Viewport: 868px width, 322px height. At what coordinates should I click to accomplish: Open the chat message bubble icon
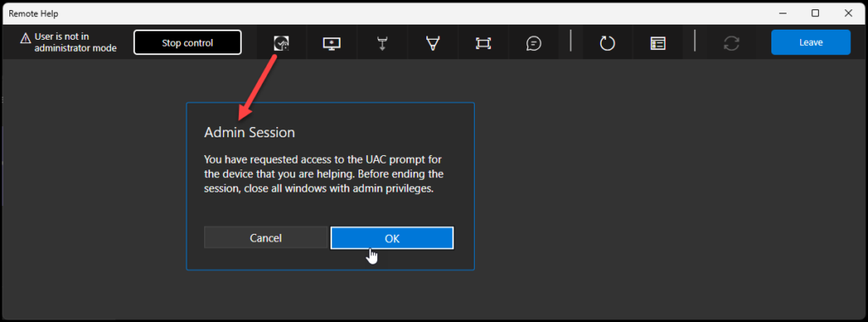click(x=534, y=43)
